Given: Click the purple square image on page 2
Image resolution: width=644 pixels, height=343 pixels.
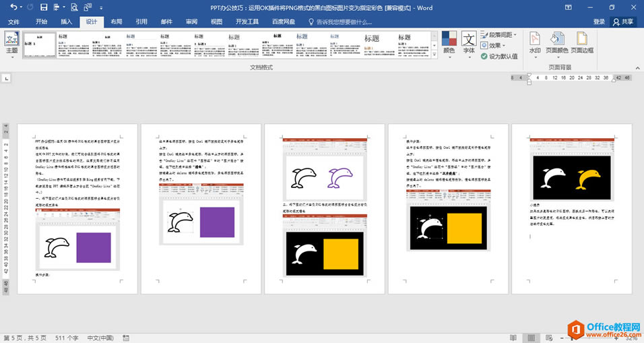Looking at the screenshot, I should [x=218, y=222].
